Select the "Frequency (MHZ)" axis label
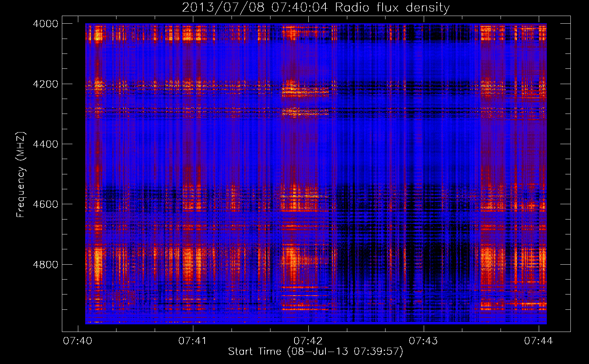589x364 pixels. tap(21, 175)
